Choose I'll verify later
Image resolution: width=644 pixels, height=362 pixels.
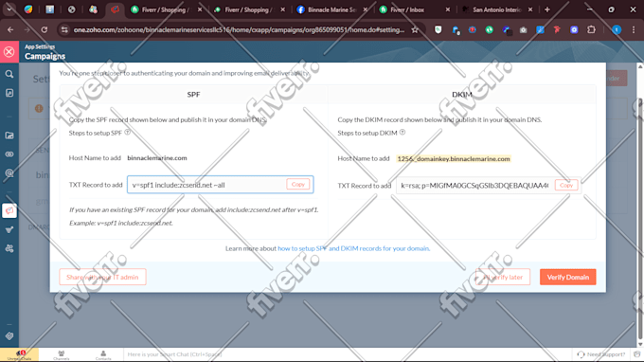click(503, 277)
